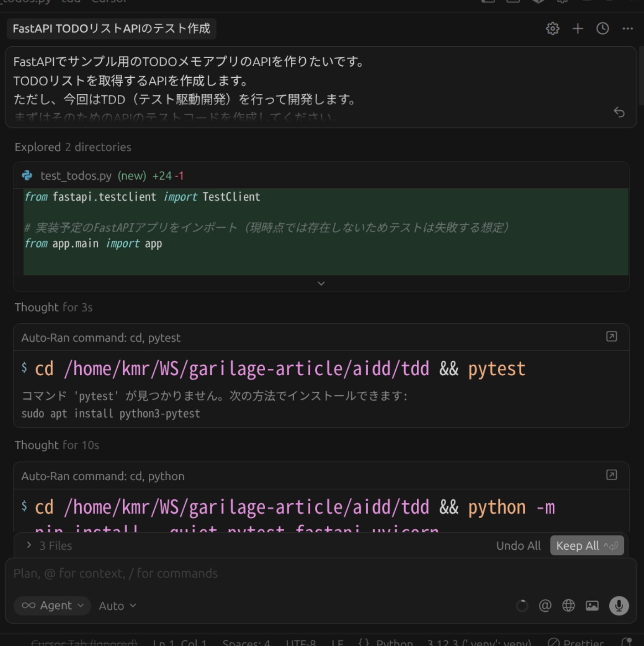Open the ellipsis more-options icon
This screenshot has height=646, width=644.
pyautogui.click(x=628, y=29)
